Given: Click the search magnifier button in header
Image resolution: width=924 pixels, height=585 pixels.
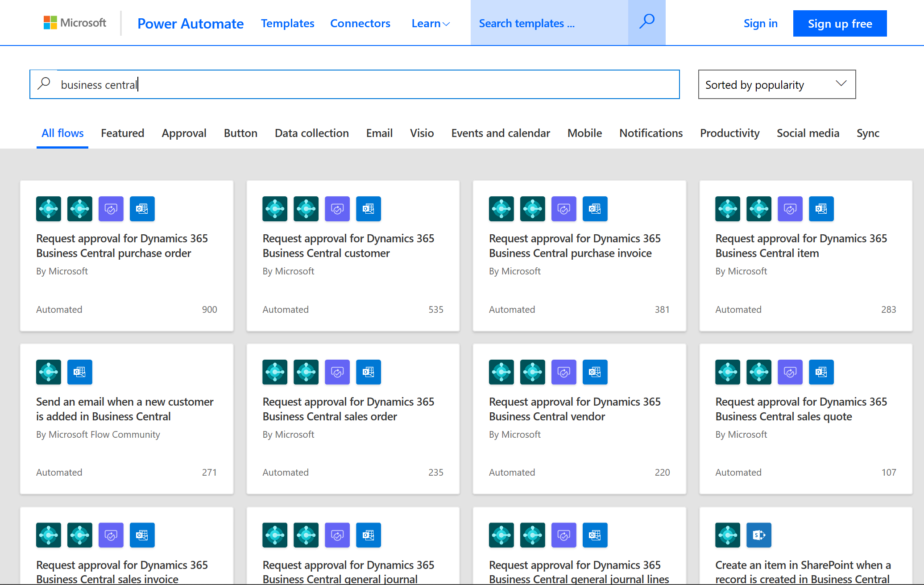Looking at the screenshot, I should (x=646, y=22).
